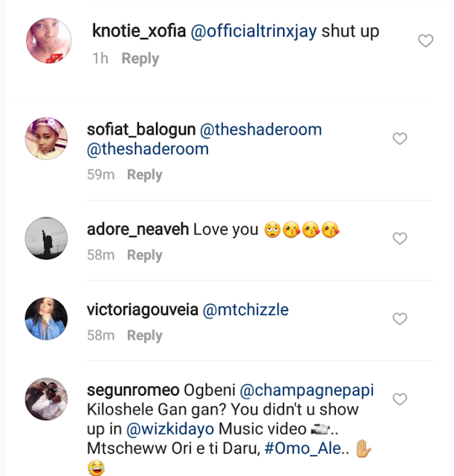This screenshot has height=476, width=454.
Task: Like sofiat_balogun's comment with the heart
Action: pyautogui.click(x=400, y=139)
